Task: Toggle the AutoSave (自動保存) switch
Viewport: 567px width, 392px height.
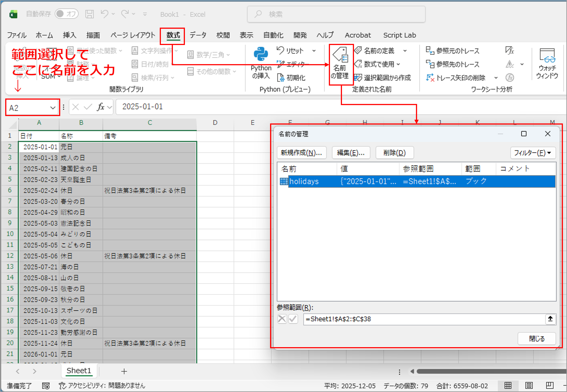Action: coord(66,14)
